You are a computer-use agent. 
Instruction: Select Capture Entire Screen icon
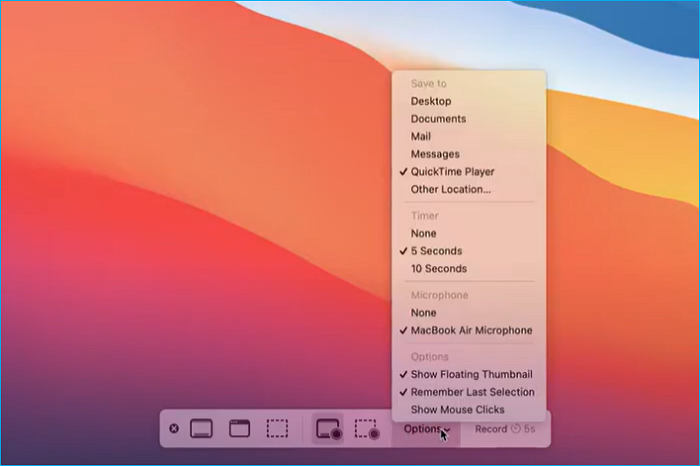(x=201, y=429)
